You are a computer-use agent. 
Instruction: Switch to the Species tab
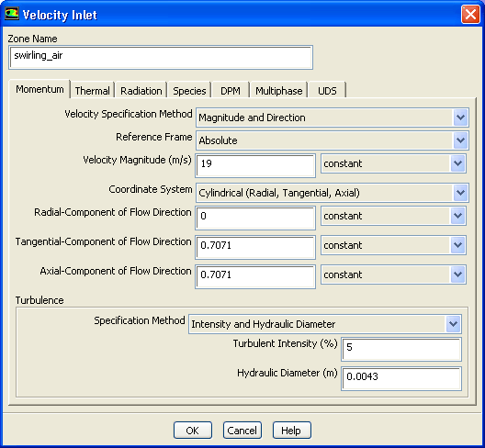[189, 91]
